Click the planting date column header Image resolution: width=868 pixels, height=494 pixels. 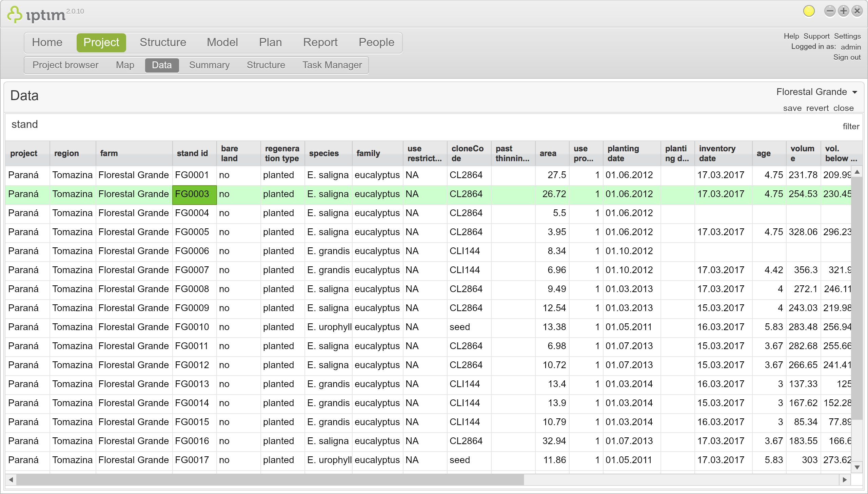tap(632, 153)
